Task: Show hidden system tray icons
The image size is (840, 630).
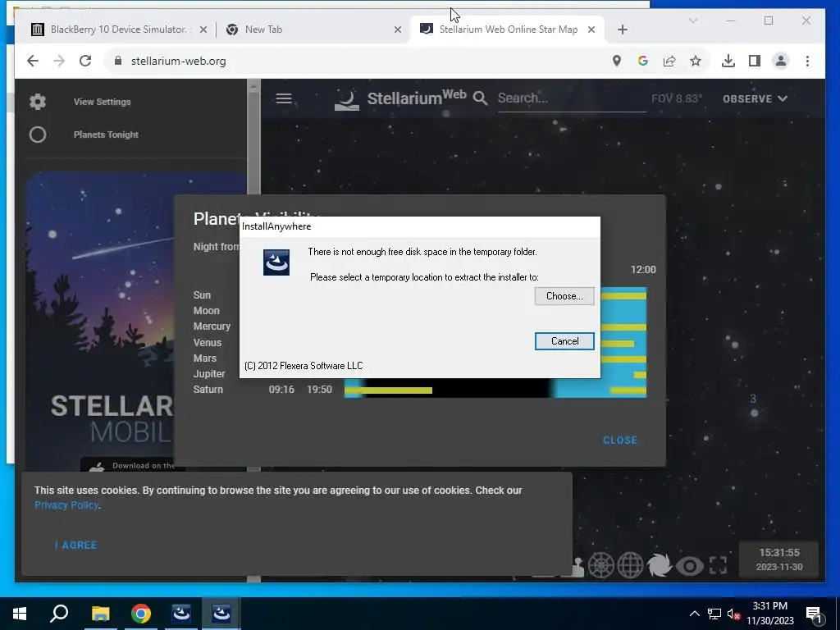Action: click(x=694, y=614)
